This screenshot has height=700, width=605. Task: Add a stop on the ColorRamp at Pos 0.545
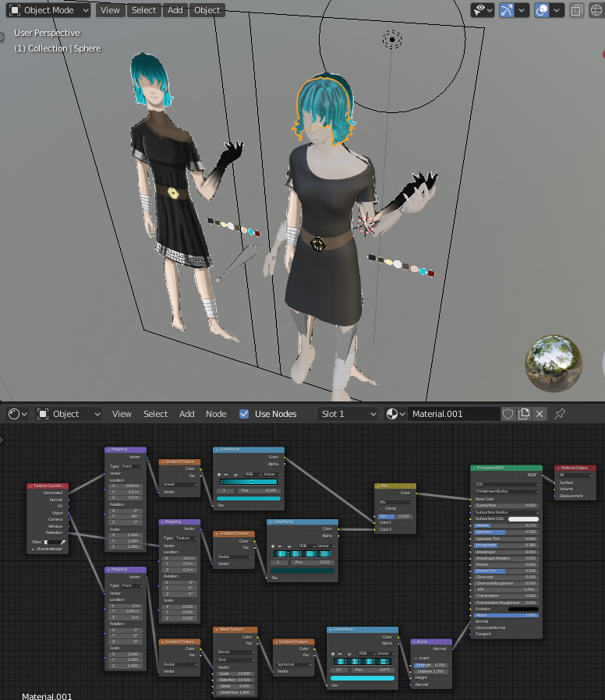pos(219,475)
